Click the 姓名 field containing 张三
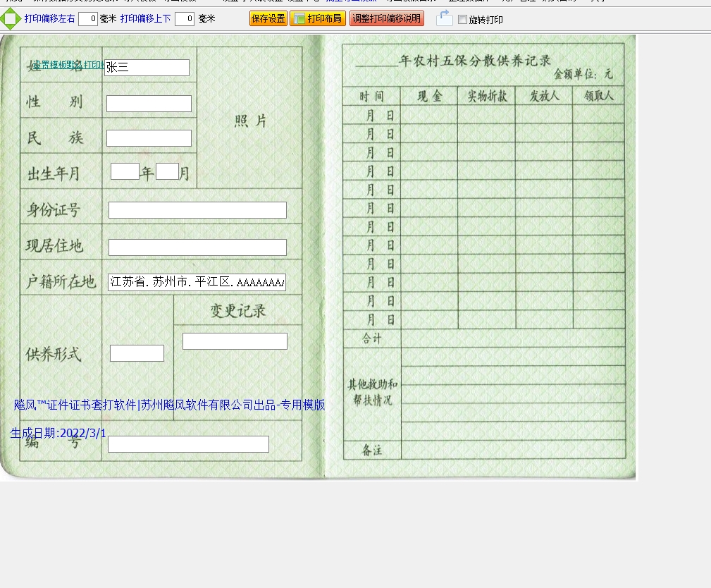The image size is (711, 588). (x=147, y=68)
